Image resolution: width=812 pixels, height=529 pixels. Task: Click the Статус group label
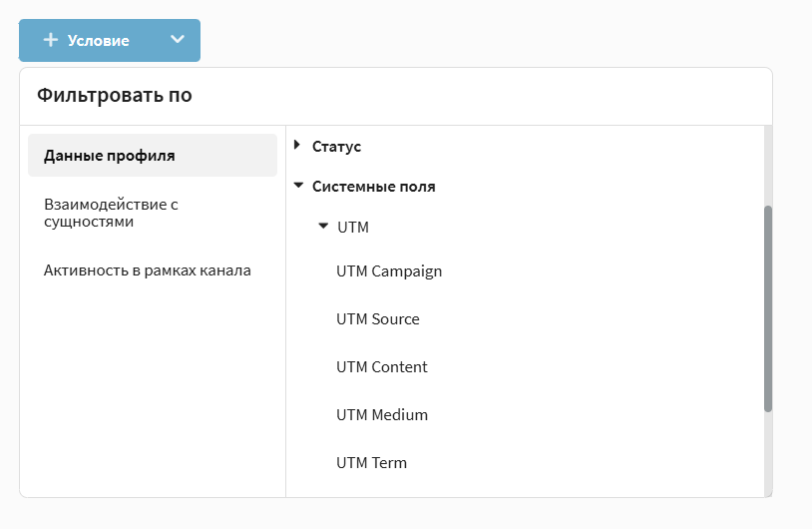pyautogui.click(x=336, y=147)
